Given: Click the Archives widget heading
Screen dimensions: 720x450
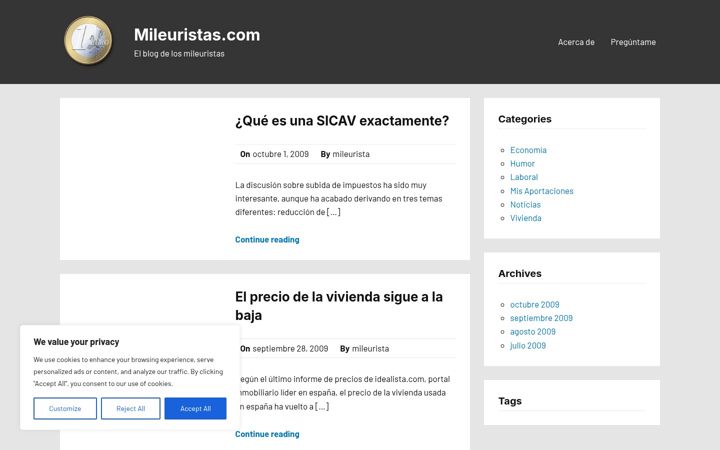Looking at the screenshot, I should pos(520,274).
